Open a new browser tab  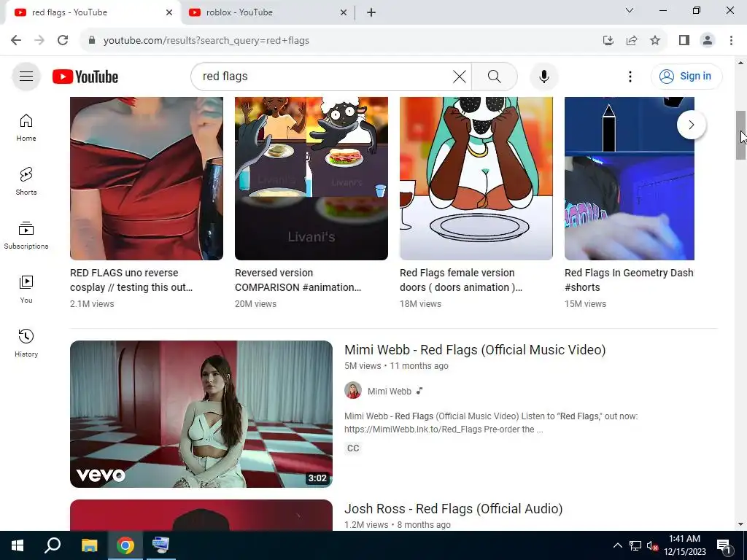click(x=371, y=12)
